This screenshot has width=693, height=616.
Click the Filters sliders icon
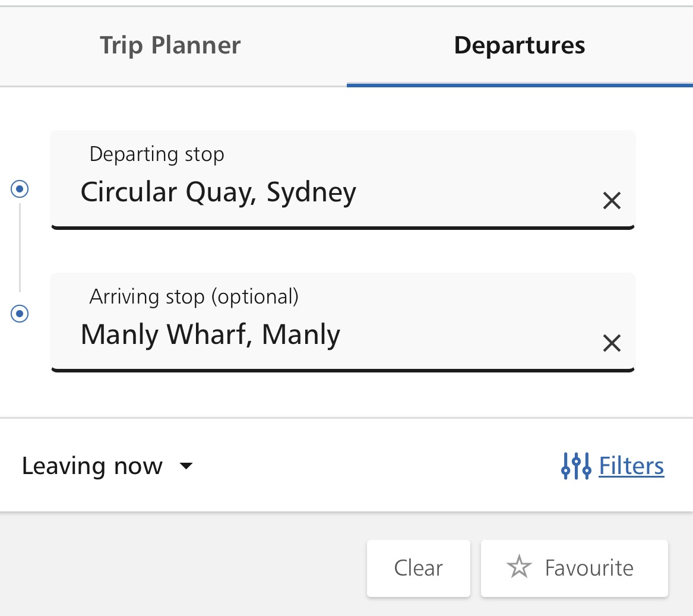[576, 466]
